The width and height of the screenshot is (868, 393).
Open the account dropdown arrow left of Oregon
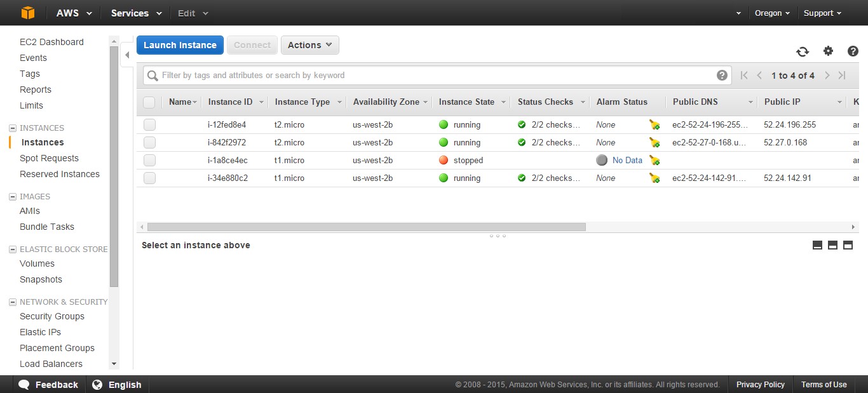[739, 13]
